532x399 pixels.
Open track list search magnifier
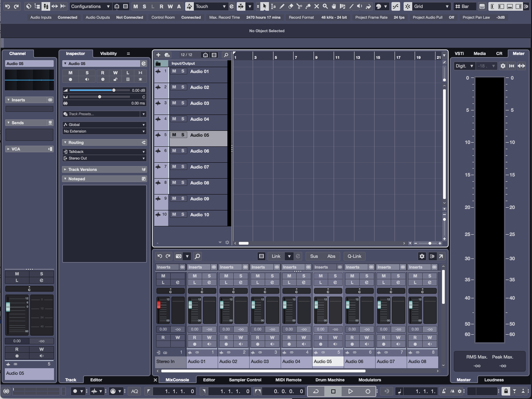(226, 55)
